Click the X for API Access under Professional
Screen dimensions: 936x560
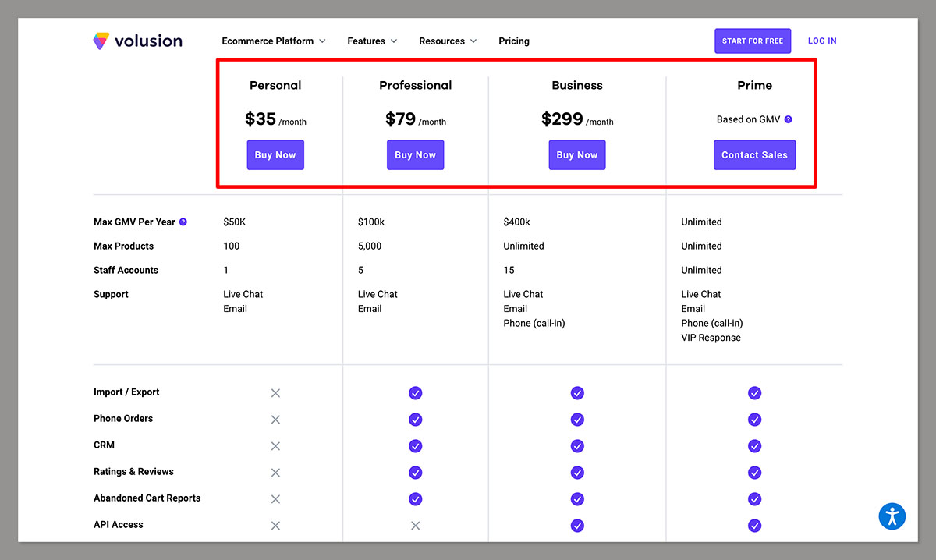tap(415, 526)
